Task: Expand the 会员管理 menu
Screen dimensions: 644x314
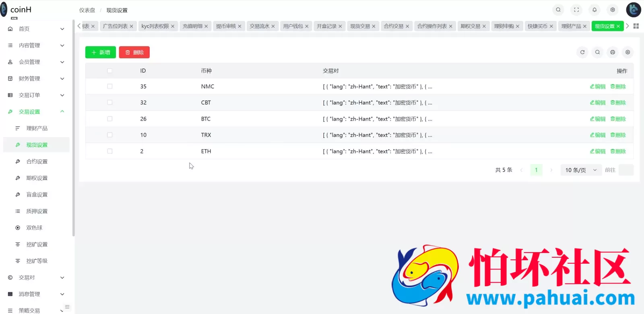Action: pyautogui.click(x=36, y=62)
